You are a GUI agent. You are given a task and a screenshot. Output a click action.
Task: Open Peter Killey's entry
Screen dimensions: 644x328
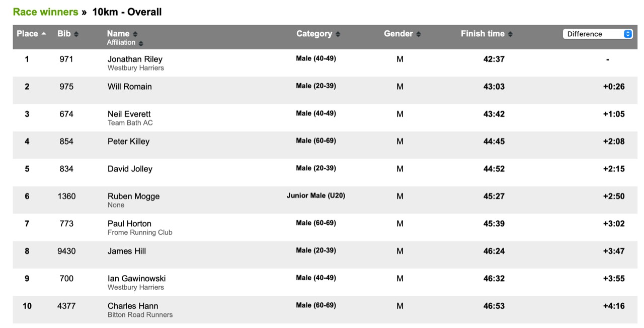tap(128, 142)
